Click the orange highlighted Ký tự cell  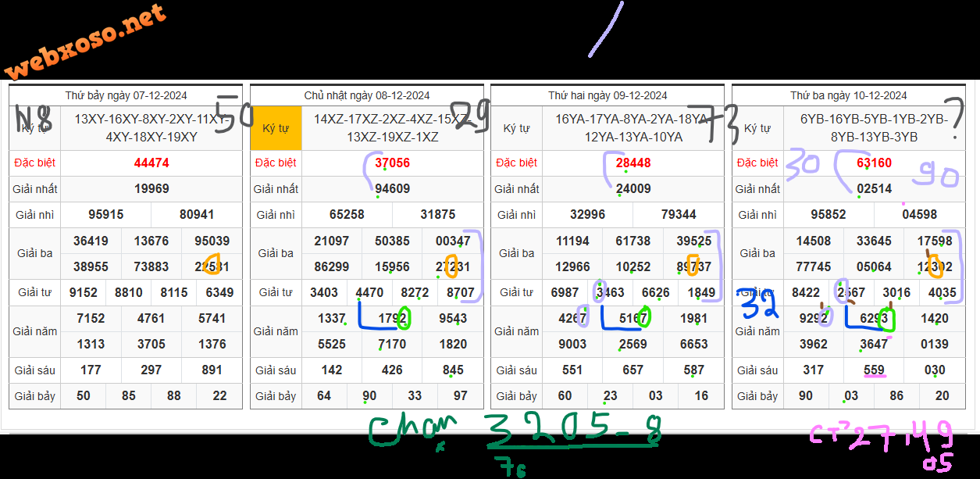pyautogui.click(x=276, y=128)
